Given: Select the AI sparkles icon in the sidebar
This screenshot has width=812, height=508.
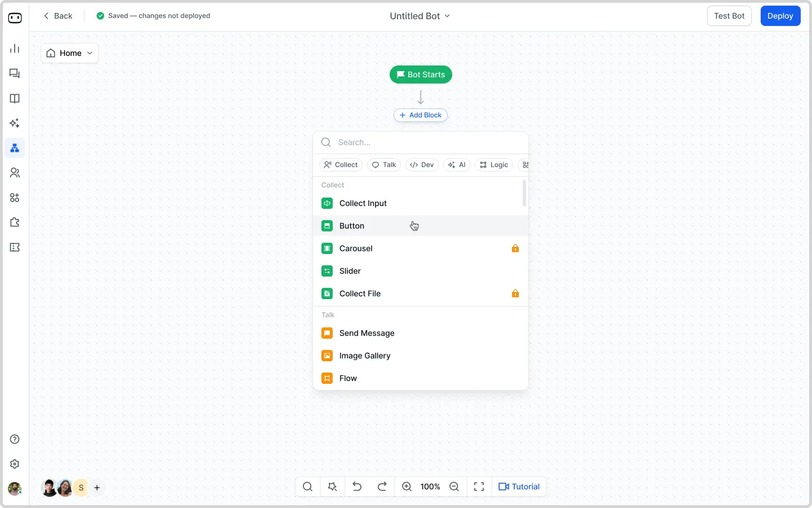Looking at the screenshot, I should point(15,124).
